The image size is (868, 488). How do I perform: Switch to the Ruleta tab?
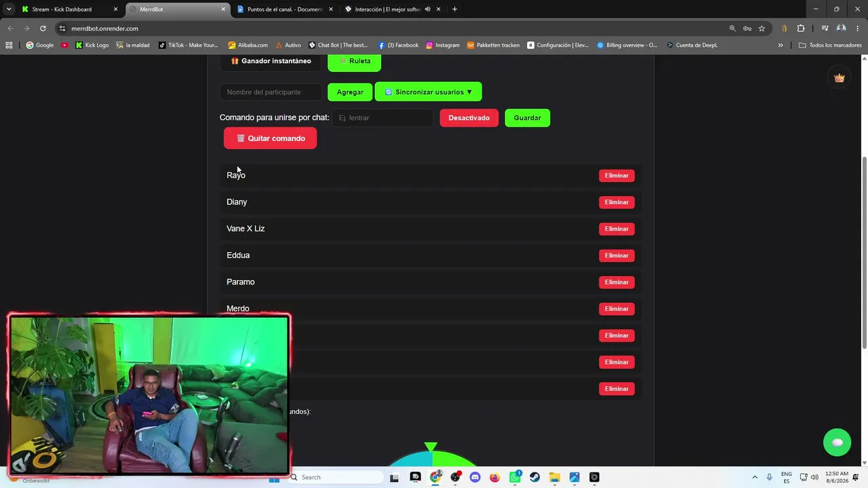point(355,61)
